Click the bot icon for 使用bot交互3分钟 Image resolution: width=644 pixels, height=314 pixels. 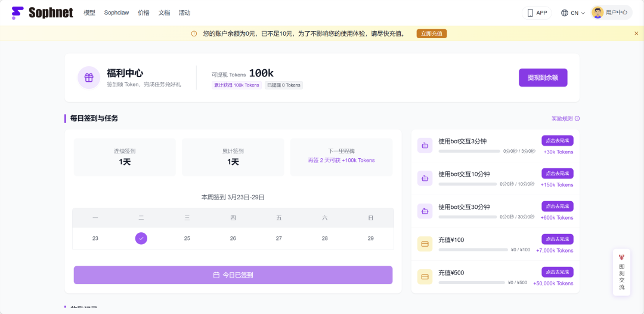(425, 145)
